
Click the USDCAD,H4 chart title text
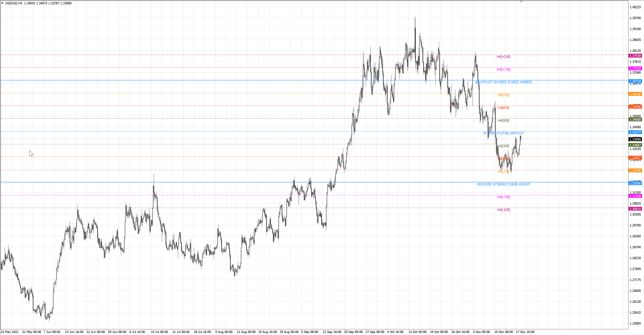[x=14, y=3]
